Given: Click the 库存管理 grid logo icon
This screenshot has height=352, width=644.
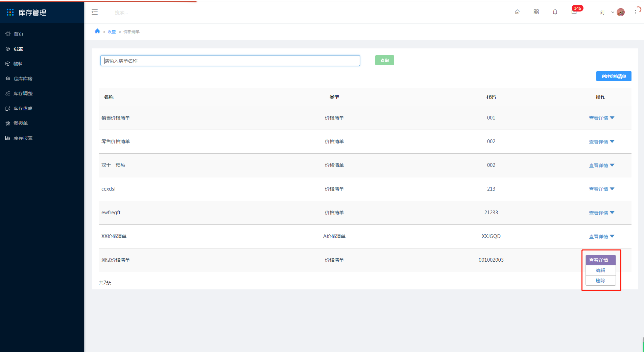Looking at the screenshot, I should (x=10, y=12).
